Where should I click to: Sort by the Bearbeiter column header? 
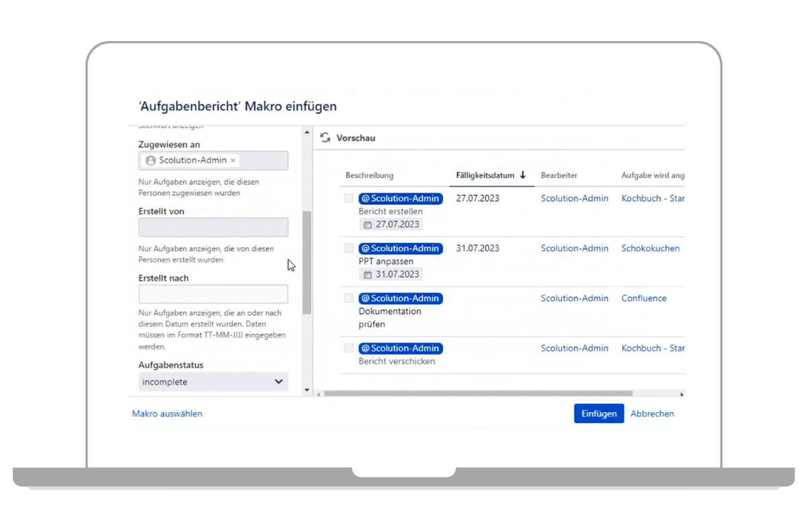click(x=559, y=175)
